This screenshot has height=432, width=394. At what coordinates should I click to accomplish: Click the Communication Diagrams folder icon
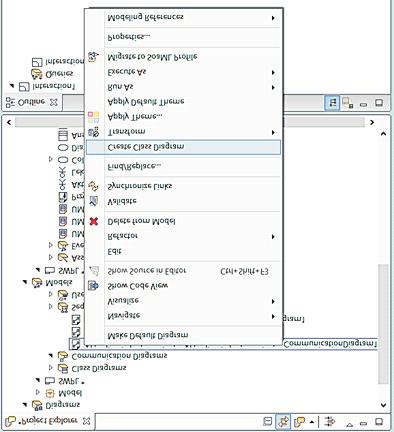[63, 356]
